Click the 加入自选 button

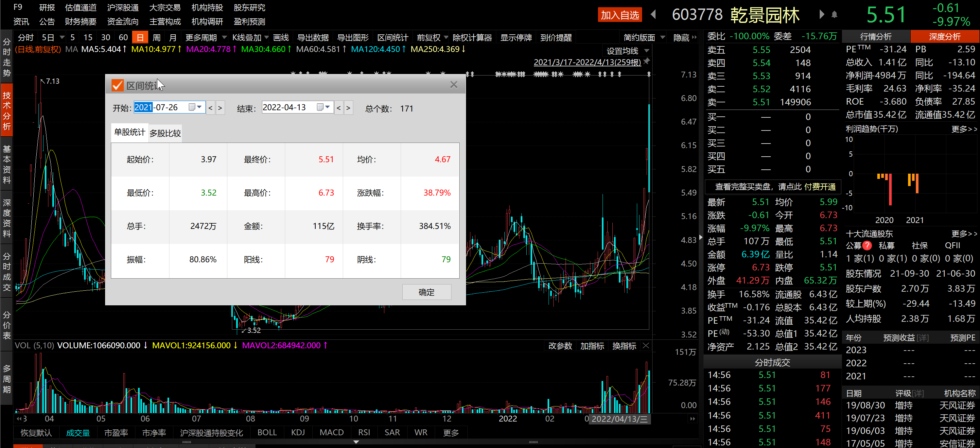click(x=620, y=15)
